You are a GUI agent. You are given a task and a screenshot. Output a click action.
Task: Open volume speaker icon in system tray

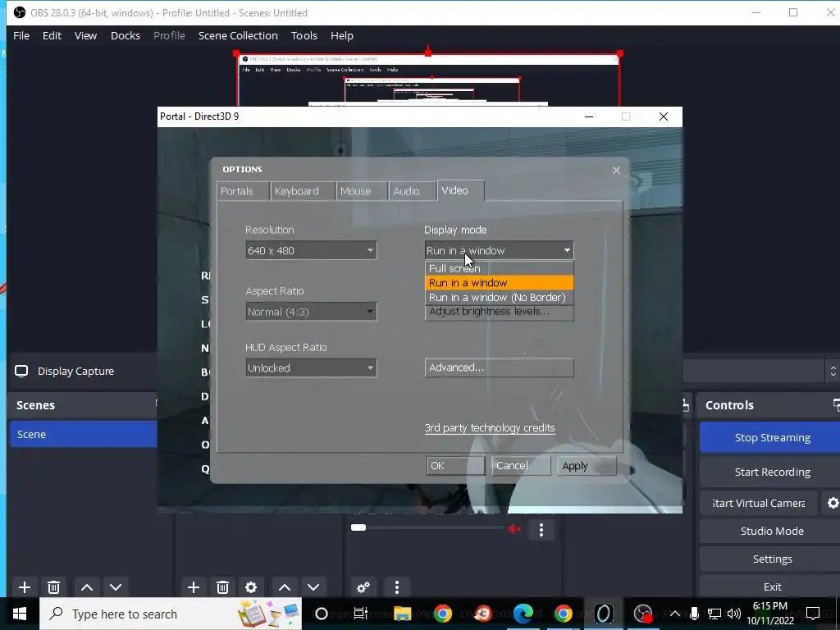point(734,614)
